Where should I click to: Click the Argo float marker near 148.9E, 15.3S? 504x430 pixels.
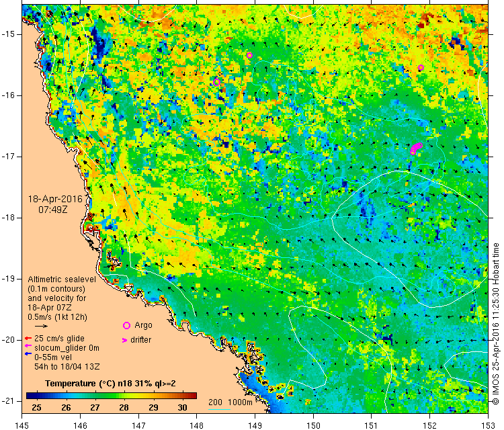pyautogui.click(x=249, y=55)
